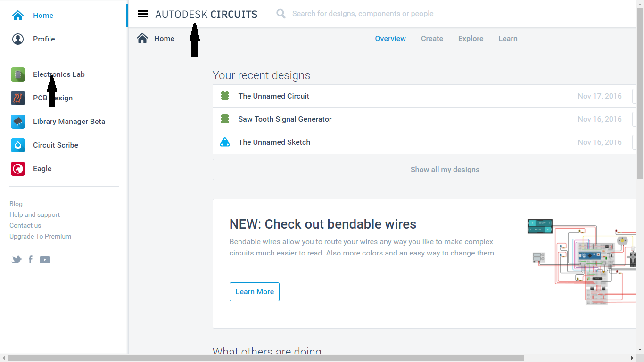Open The Unnamed Circuit design

[x=273, y=96]
